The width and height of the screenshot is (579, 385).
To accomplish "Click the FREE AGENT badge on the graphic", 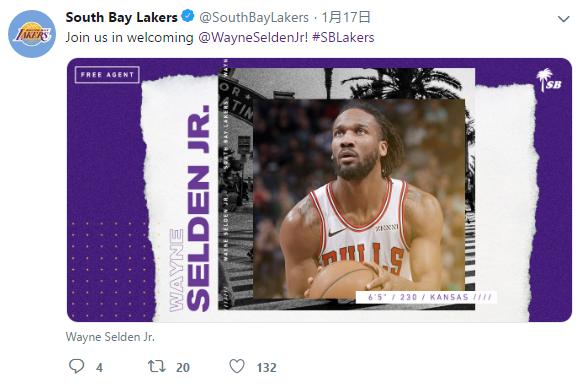I will pyautogui.click(x=107, y=75).
